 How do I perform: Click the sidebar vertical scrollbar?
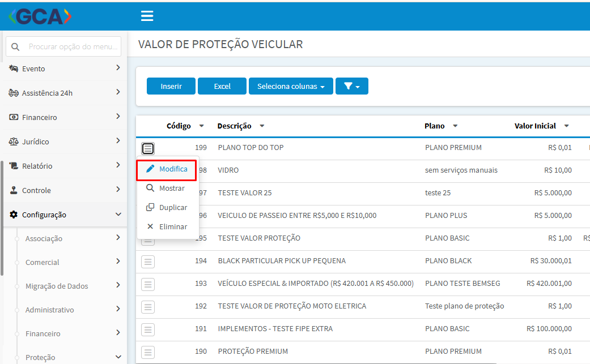[x=2, y=218]
